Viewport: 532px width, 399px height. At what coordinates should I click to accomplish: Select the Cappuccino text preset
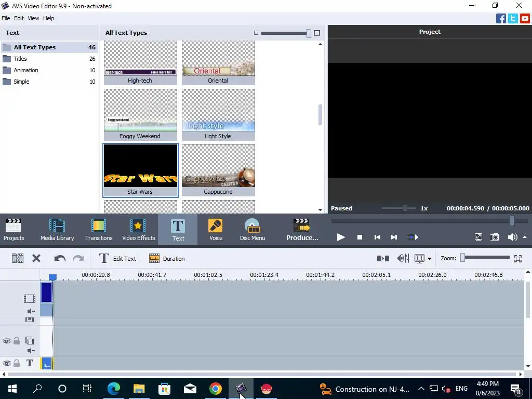(x=218, y=170)
